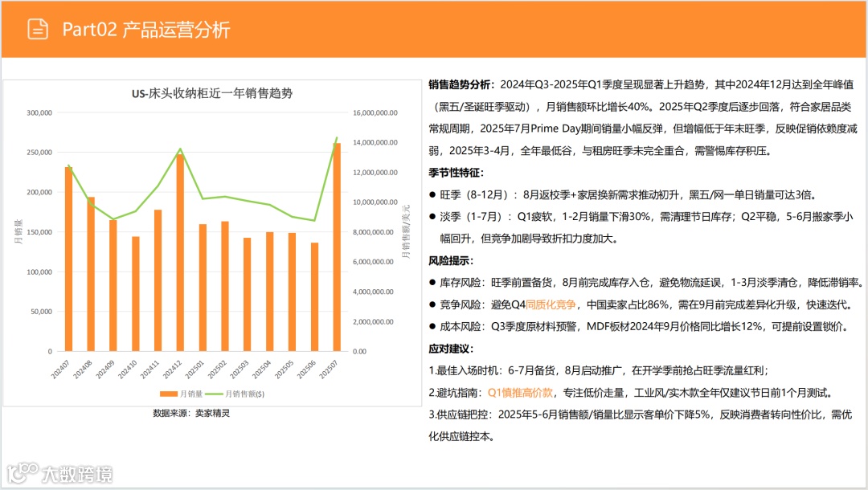Click chart title 'US-床头收纳柜近一年销售趋势'
This screenshot has height=490, width=868.
pyautogui.click(x=212, y=93)
